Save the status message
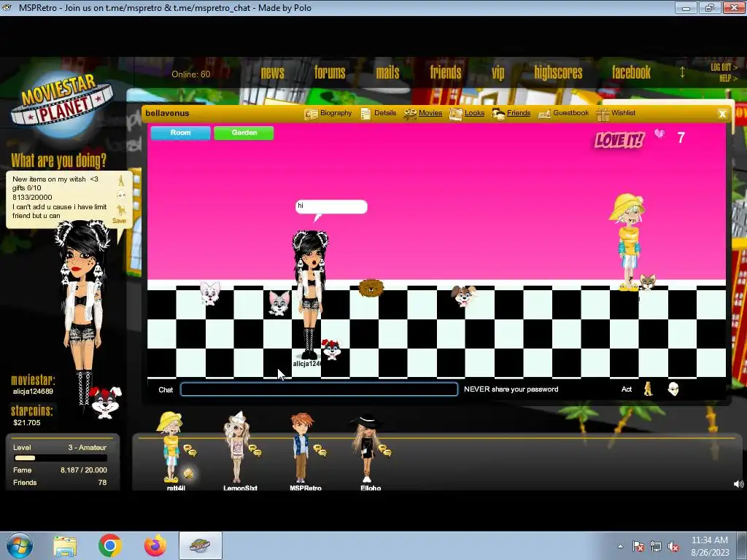Viewport: 747px width, 560px height. coord(119,221)
